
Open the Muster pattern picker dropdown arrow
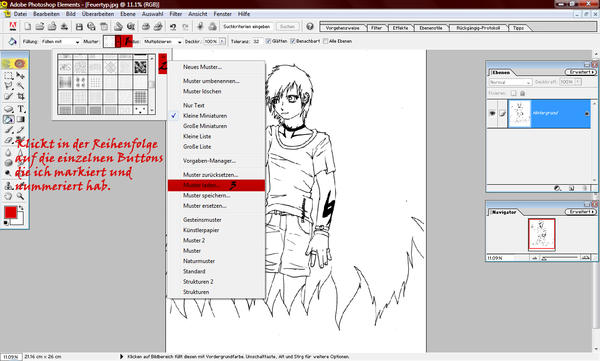coord(118,41)
